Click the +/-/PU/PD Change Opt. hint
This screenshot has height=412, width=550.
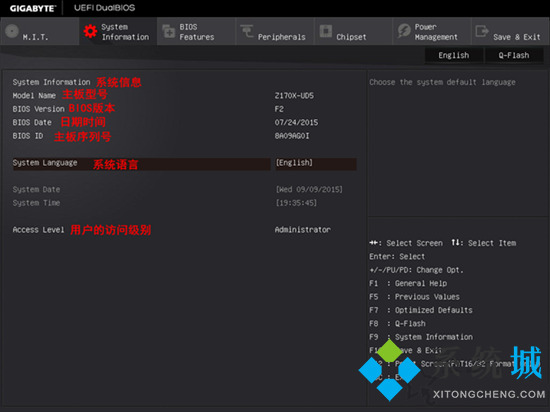coord(416,270)
